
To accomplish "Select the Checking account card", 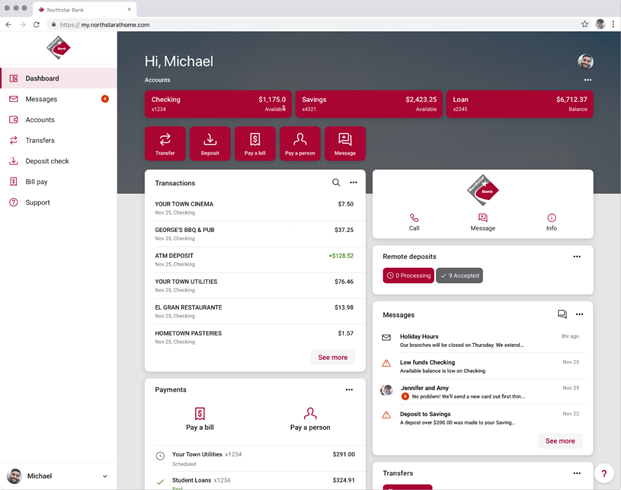I will (218, 104).
